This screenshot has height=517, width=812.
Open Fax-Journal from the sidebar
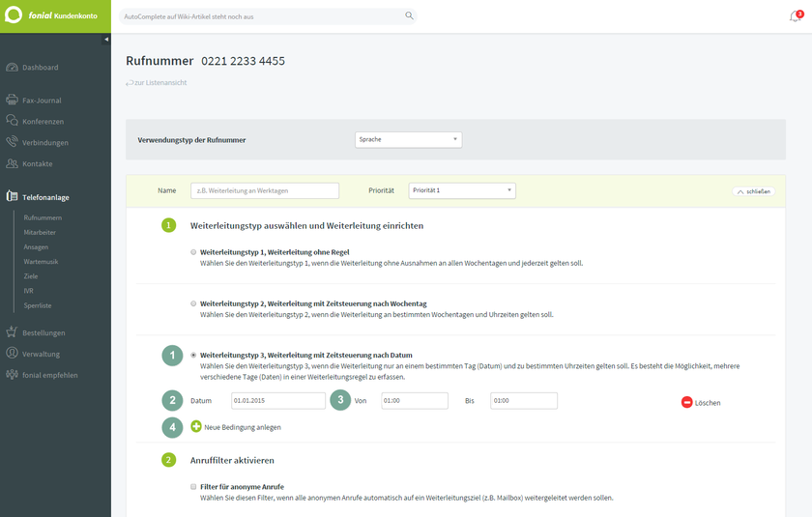click(42, 100)
